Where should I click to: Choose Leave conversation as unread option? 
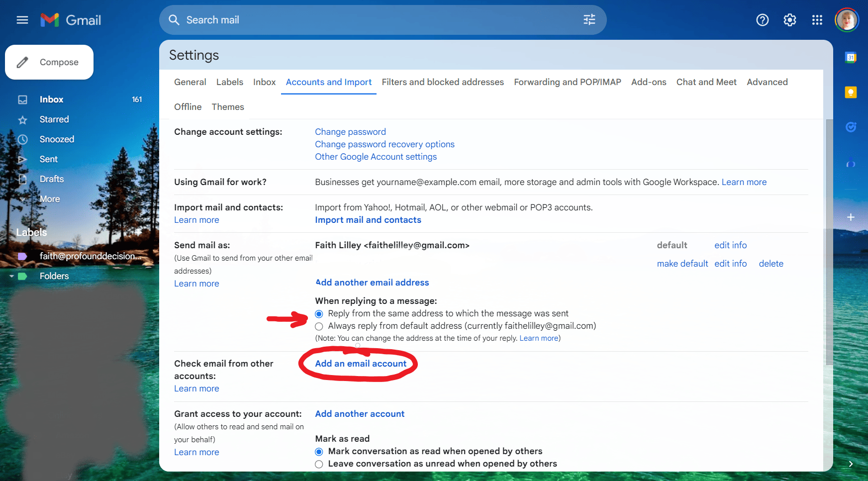tap(319, 464)
